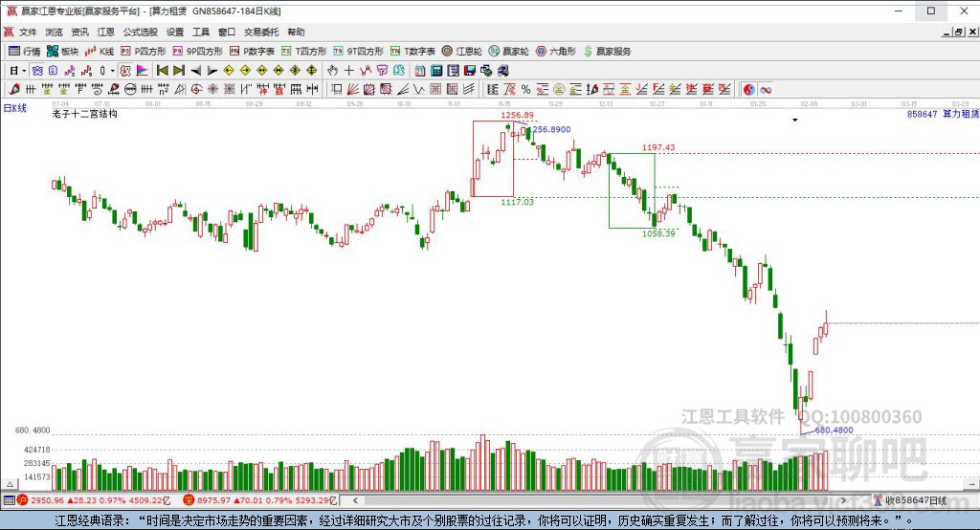Click the blue infinity symbol icon
Screen dimensions: 980x530
click(766, 89)
